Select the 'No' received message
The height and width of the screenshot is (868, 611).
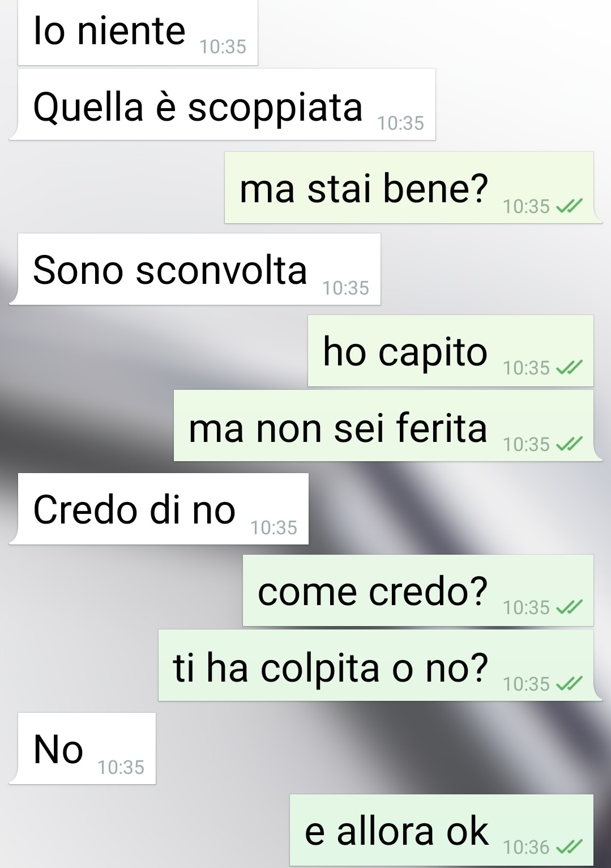pos(83,748)
